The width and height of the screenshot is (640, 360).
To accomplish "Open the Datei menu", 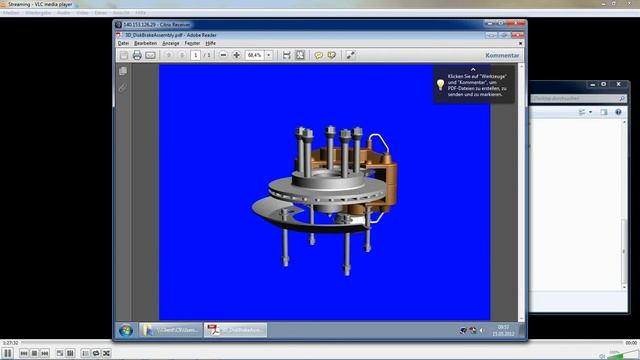I will (x=123, y=43).
